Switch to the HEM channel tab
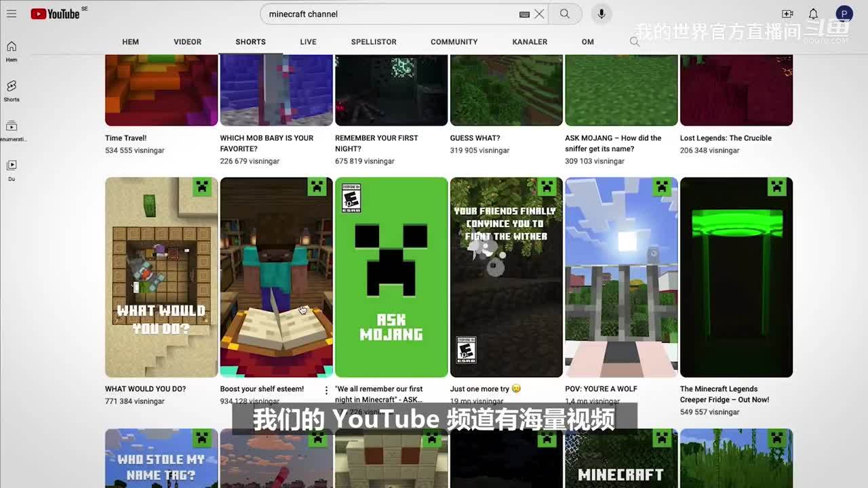The width and height of the screenshot is (868, 488). [130, 42]
